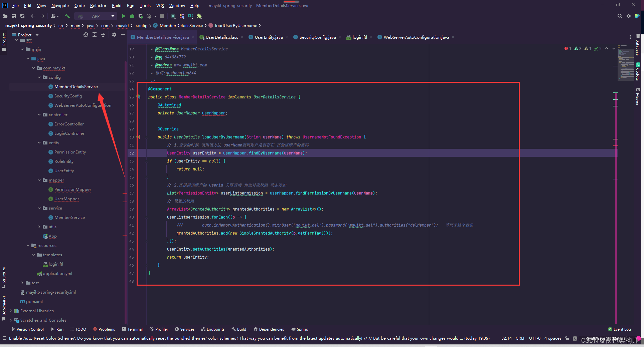The image size is (644, 347).
Task: Open user account dropdown in toolbar
Action: click(x=55, y=16)
